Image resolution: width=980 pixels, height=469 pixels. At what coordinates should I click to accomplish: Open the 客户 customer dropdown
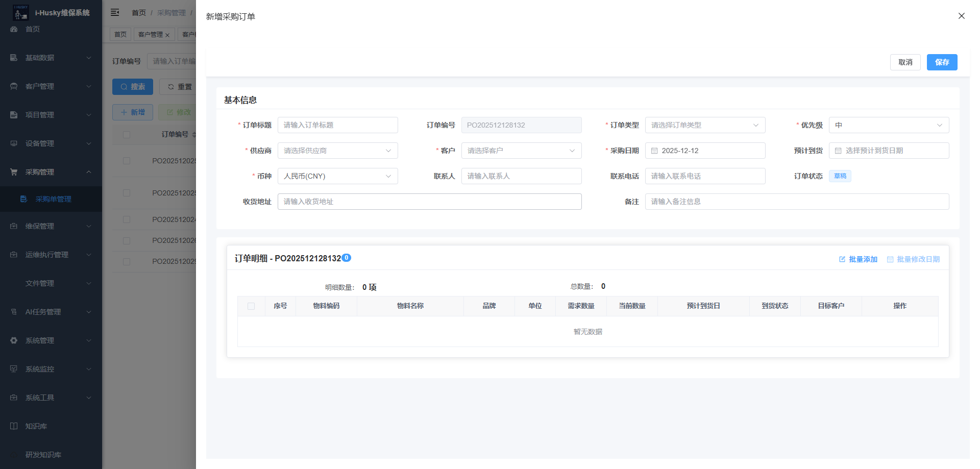pos(521,151)
